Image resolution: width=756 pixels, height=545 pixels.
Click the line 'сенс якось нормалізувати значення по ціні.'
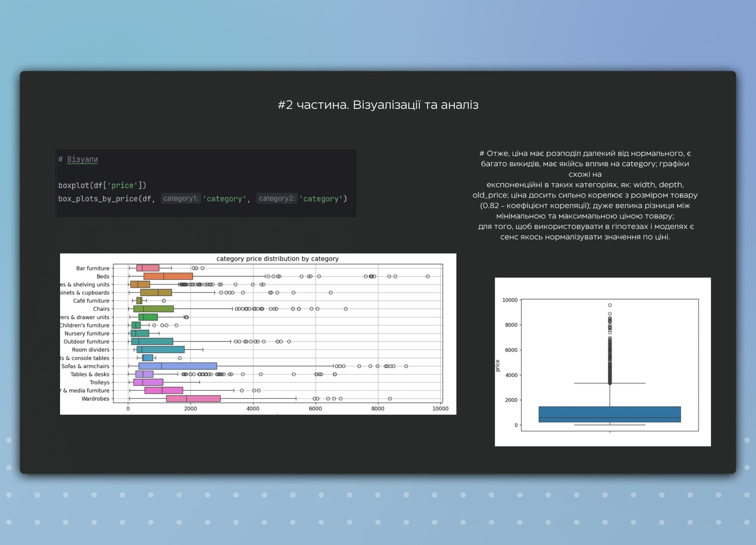tap(585, 237)
